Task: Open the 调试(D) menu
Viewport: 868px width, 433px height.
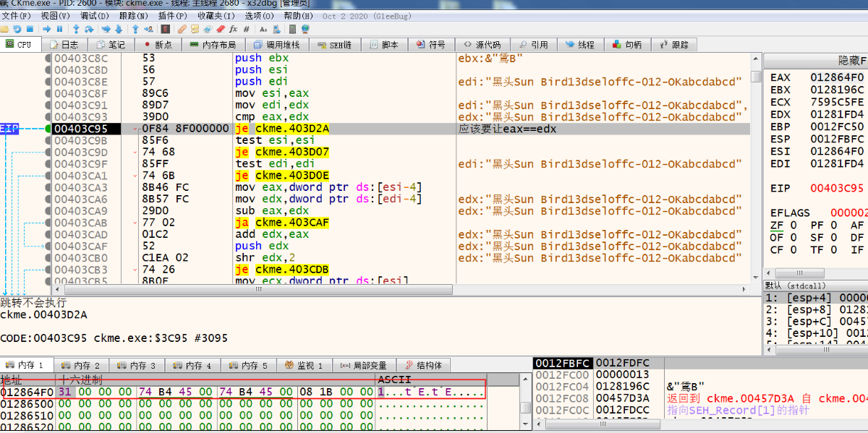Action: coord(95,16)
